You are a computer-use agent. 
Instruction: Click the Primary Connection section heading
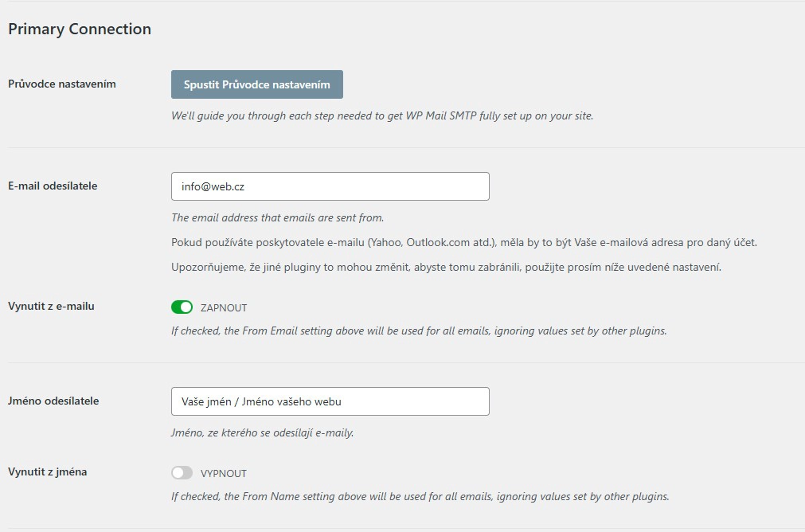(79, 29)
